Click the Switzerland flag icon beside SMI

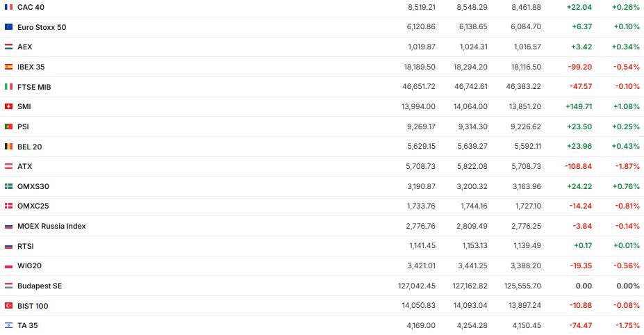coord(8,106)
